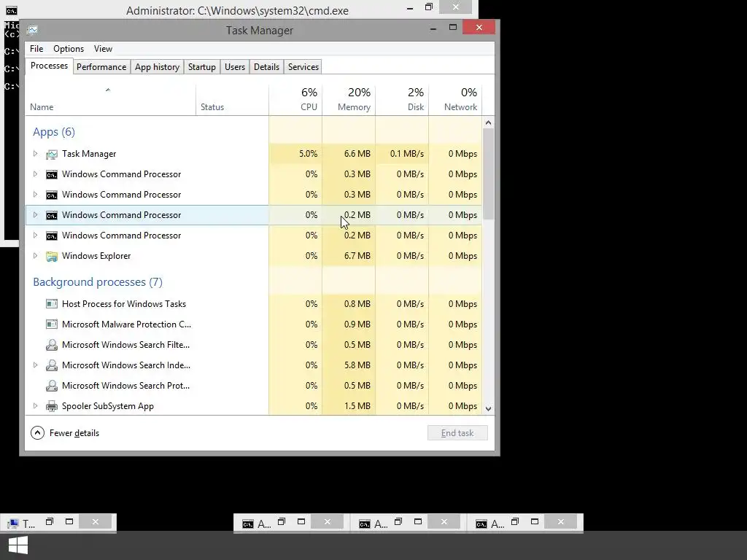Click the cmd.exe title bar icon in the background window

pyautogui.click(x=12, y=10)
